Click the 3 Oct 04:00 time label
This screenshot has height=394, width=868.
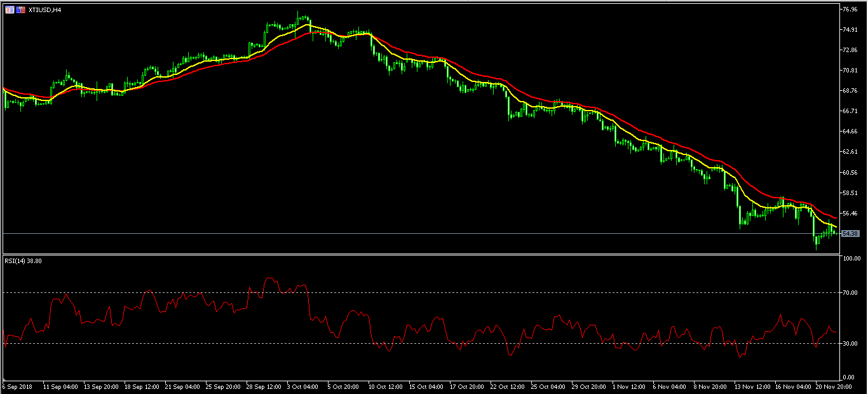(x=304, y=386)
